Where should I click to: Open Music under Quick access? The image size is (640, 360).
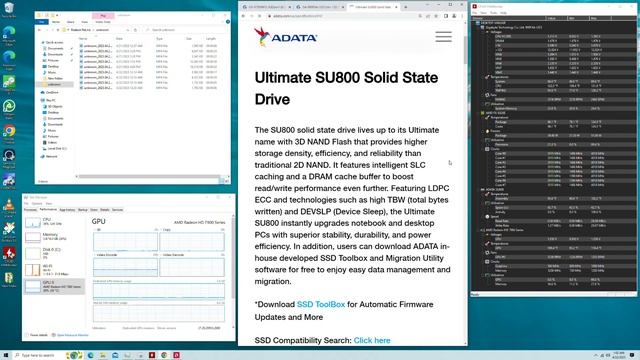coord(51,72)
